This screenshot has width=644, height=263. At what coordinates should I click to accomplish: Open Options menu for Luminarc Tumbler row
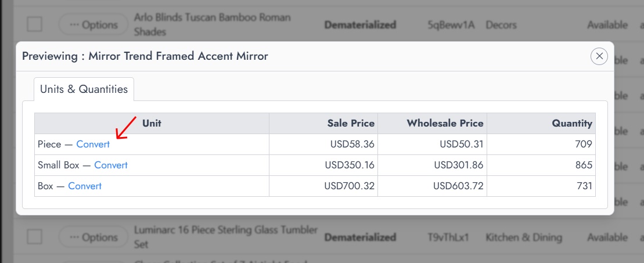coord(93,237)
